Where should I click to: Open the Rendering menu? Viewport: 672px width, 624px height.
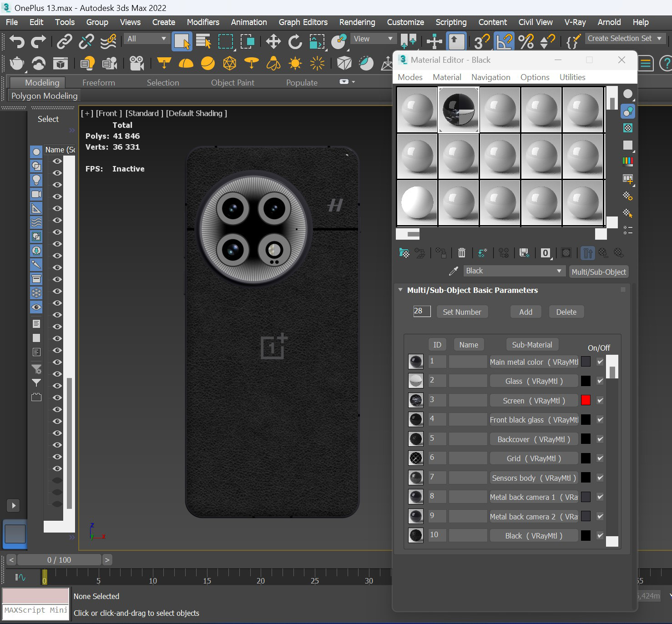357,22
